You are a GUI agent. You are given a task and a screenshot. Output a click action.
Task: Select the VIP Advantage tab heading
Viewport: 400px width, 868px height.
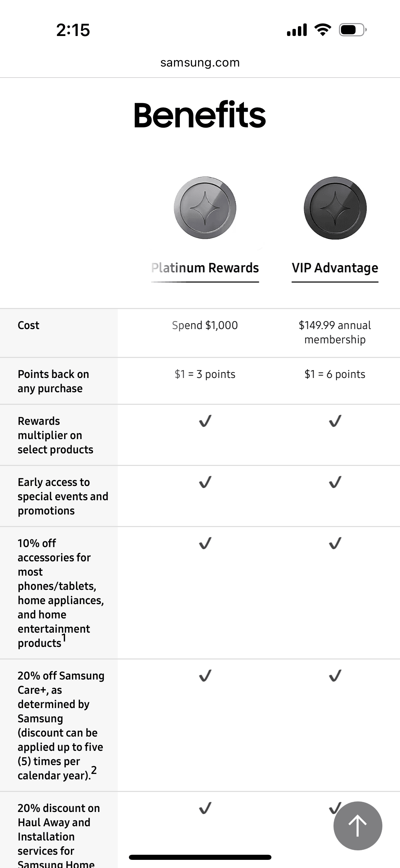335,268
